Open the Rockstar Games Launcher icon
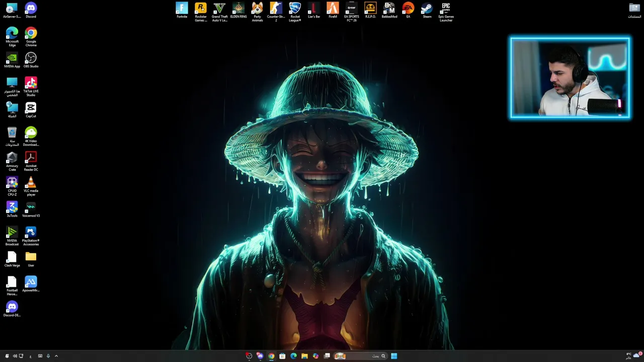The width and height of the screenshot is (644, 362). [x=201, y=12]
